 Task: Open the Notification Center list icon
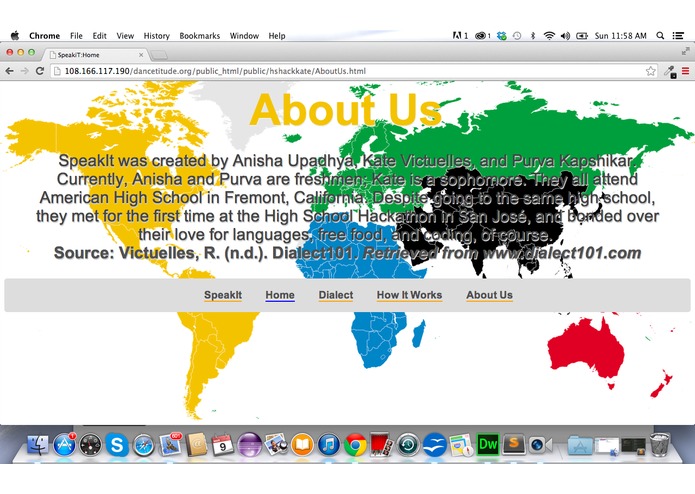[678, 36]
